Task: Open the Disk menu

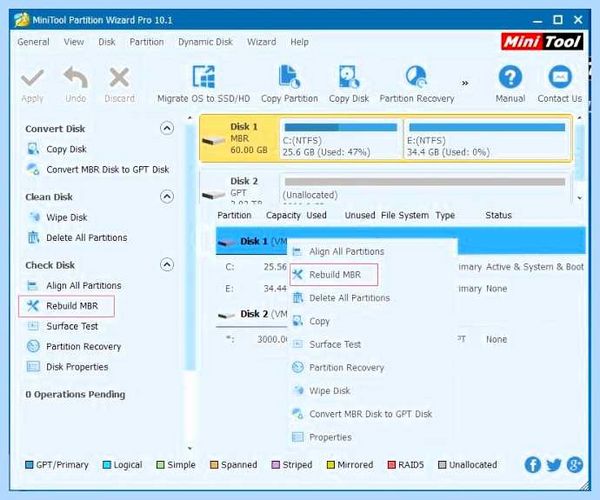Action: tap(106, 42)
